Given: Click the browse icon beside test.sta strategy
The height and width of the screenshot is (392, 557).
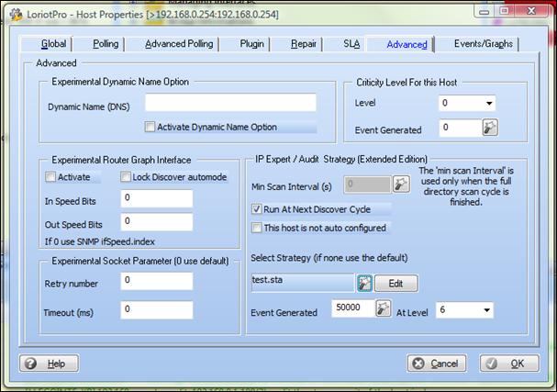Looking at the screenshot, I should pyautogui.click(x=364, y=283).
